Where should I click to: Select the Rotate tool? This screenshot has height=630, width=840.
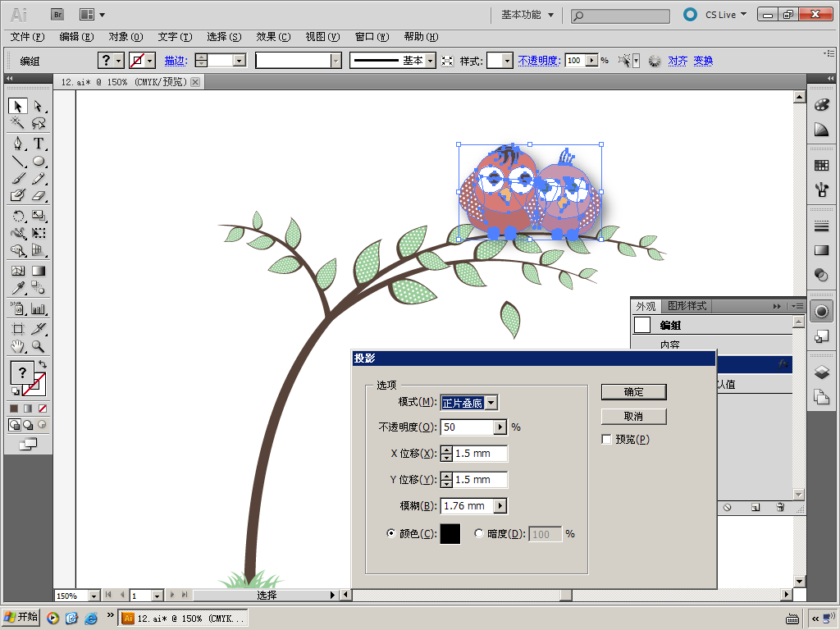point(18,216)
